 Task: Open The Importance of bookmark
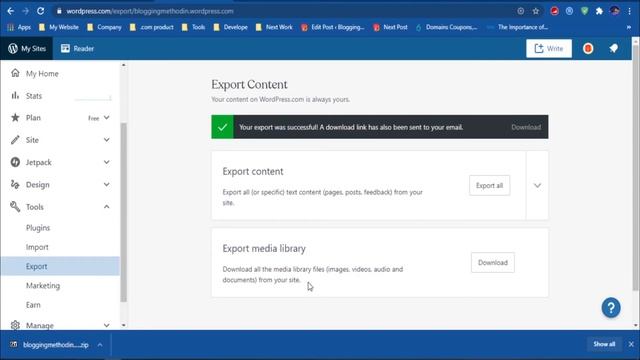pos(518,27)
